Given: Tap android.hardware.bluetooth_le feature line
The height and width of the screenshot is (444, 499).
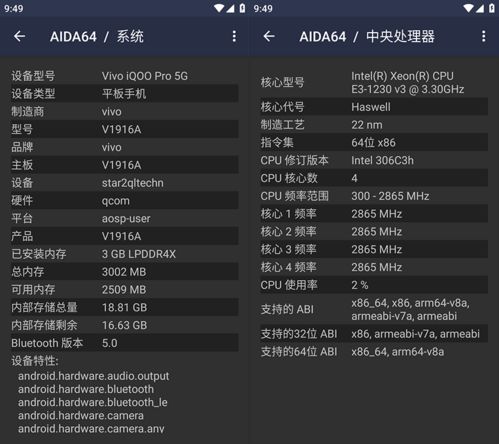Looking at the screenshot, I should pos(93,402).
